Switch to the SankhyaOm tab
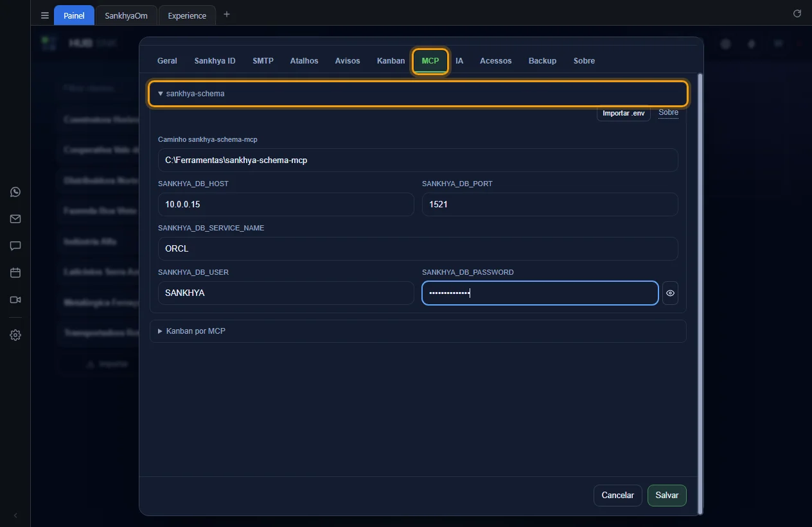 tap(126, 15)
